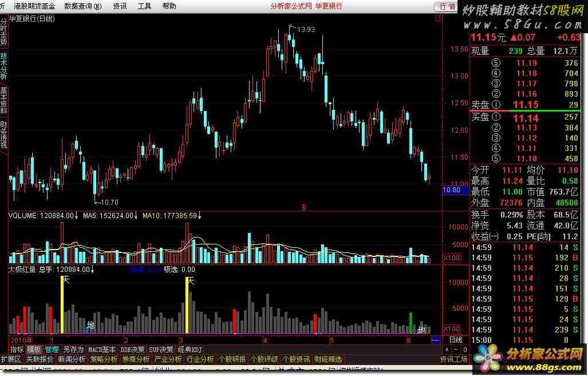Click sell level ① price 11.15

526,105
